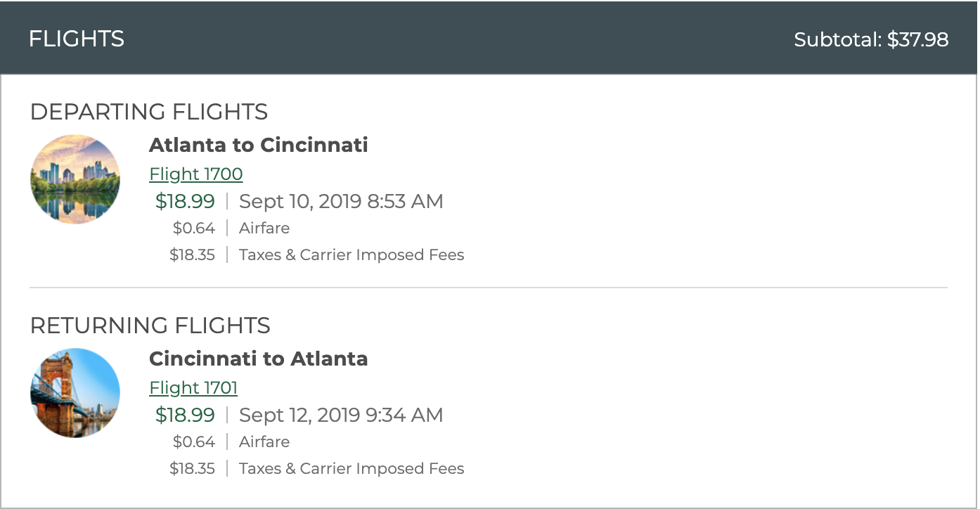Click the $18.99 returning flight price
This screenshot has width=980, height=509.
(x=185, y=415)
